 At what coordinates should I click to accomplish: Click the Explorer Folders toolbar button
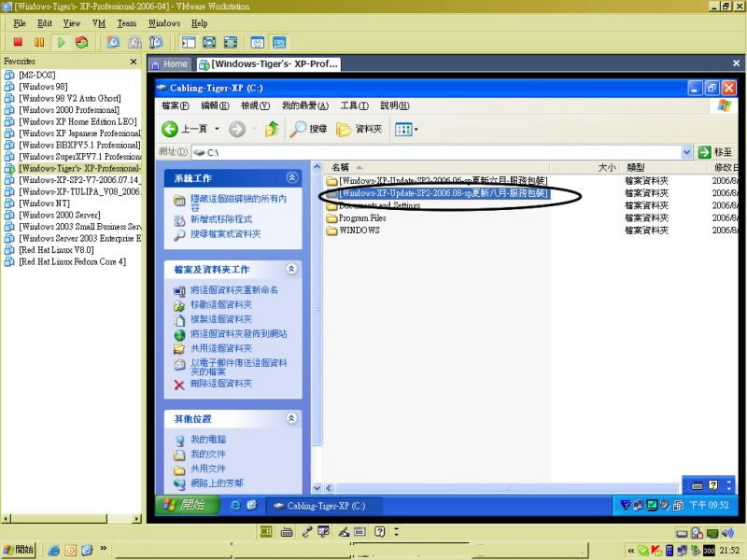click(x=359, y=129)
